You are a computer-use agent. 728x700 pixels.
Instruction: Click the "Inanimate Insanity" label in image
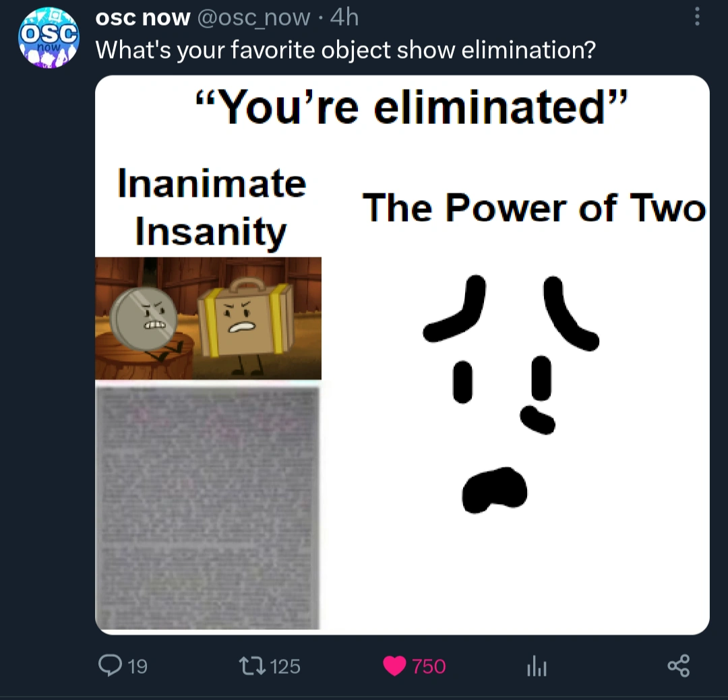(x=211, y=207)
